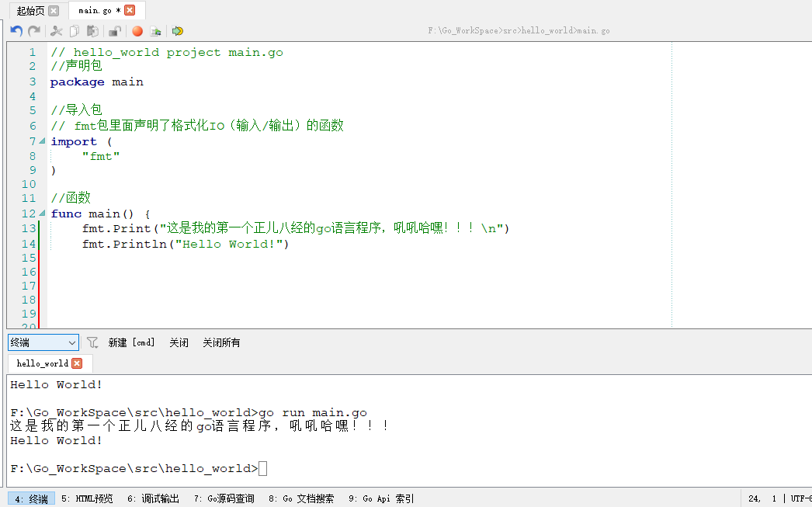Image resolution: width=812 pixels, height=507 pixels.
Task: Switch to the 起始页 tab
Action: pos(30,10)
